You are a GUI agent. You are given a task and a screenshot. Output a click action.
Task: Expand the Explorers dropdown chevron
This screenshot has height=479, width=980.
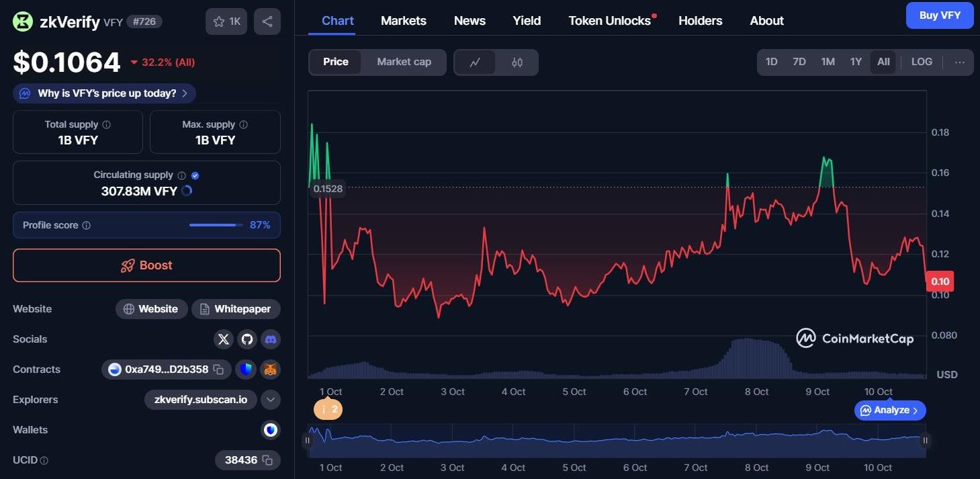click(270, 400)
